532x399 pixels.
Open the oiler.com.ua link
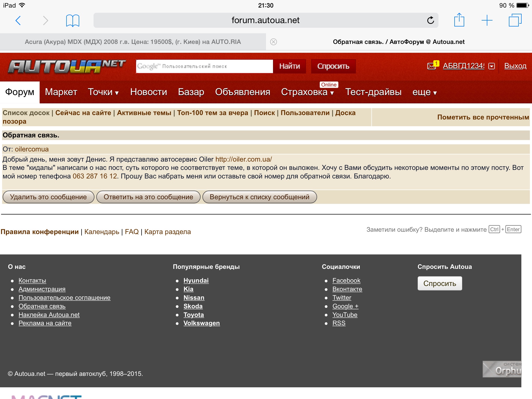(243, 159)
